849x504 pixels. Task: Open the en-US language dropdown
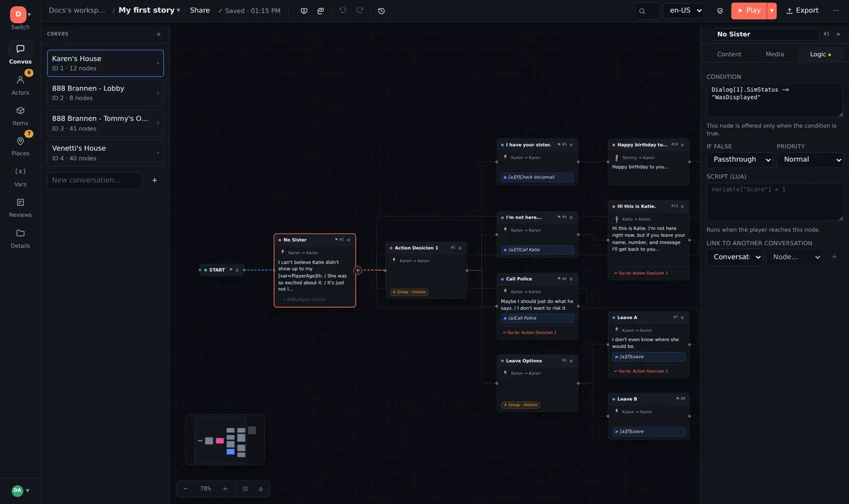(684, 11)
